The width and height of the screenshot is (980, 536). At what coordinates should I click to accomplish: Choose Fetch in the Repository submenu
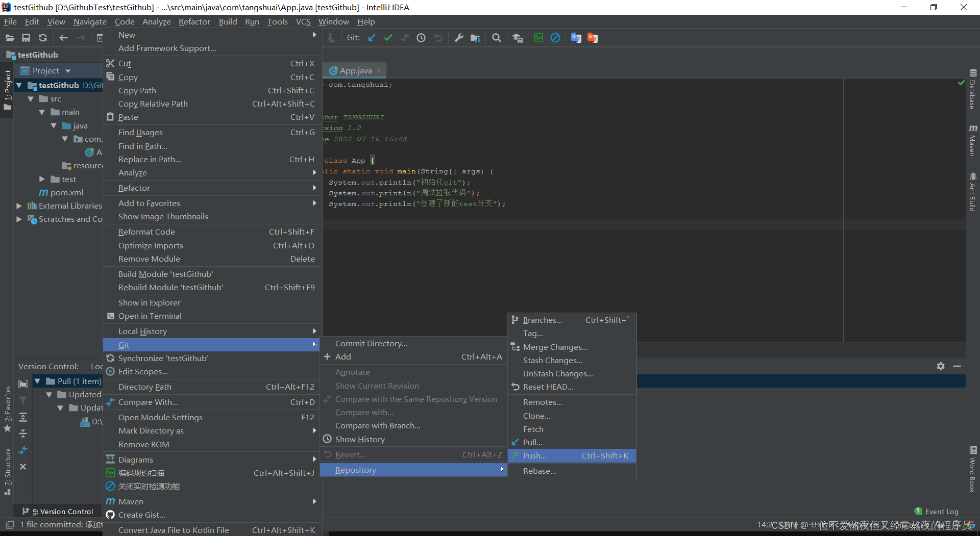[572, 429]
